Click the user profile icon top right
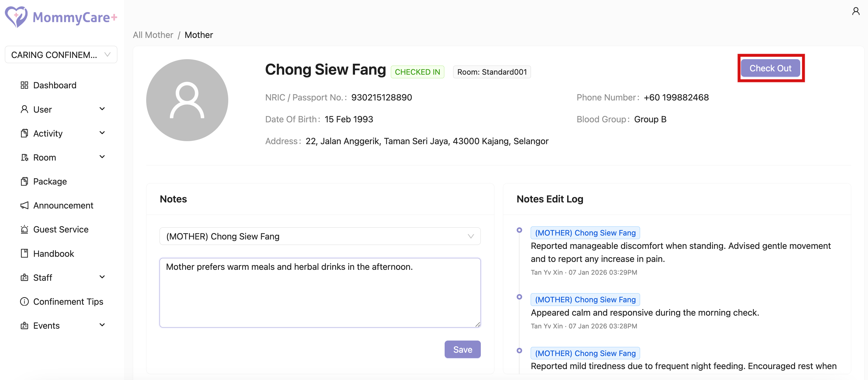The width and height of the screenshot is (868, 380). 856,12
